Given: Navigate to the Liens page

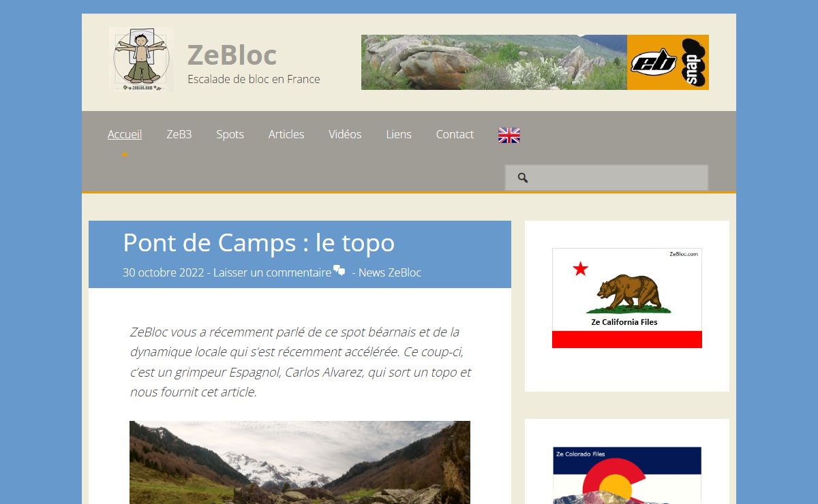Looking at the screenshot, I should [x=399, y=134].
